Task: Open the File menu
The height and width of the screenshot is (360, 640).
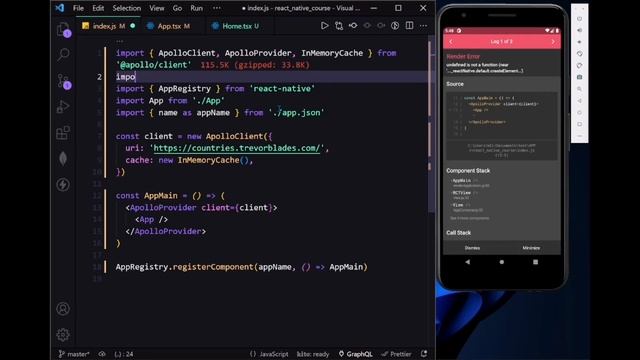Action: 78,8
